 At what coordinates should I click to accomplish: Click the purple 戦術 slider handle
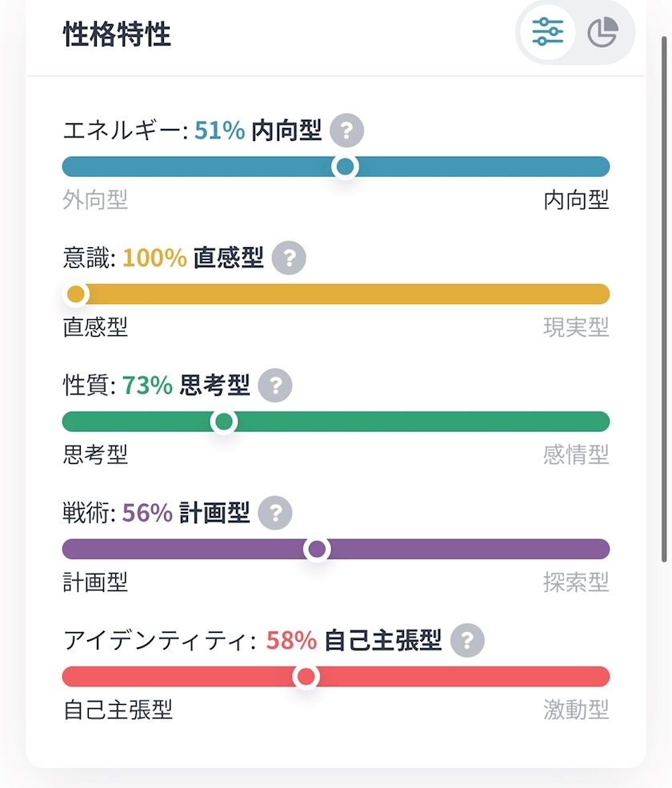point(318,549)
